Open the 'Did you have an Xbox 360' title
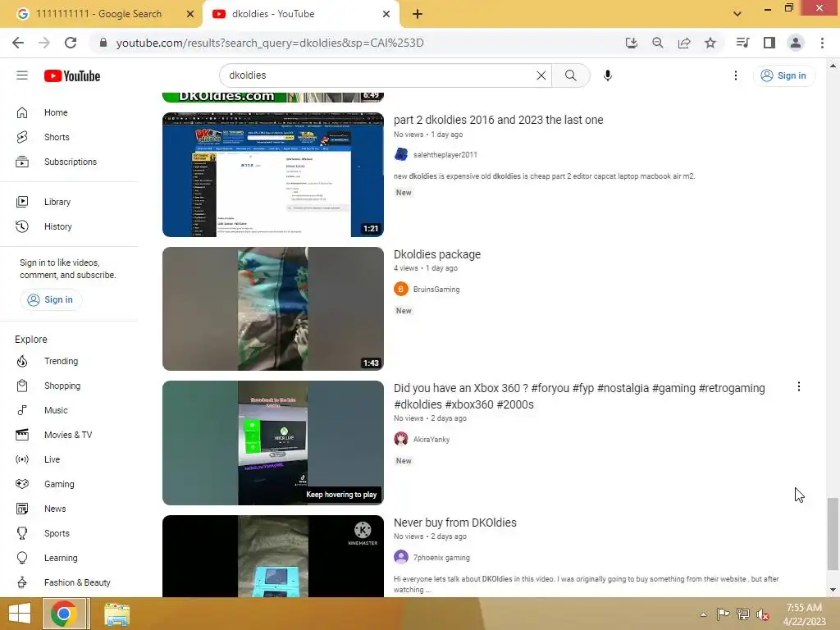Image resolution: width=840 pixels, height=630 pixels. (x=579, y=396)
